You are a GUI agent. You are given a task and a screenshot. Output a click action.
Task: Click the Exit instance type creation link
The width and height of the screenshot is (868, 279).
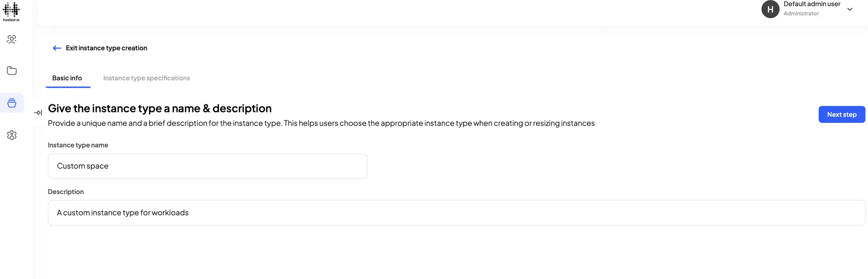pyautogui.click(x=106, y=48)
